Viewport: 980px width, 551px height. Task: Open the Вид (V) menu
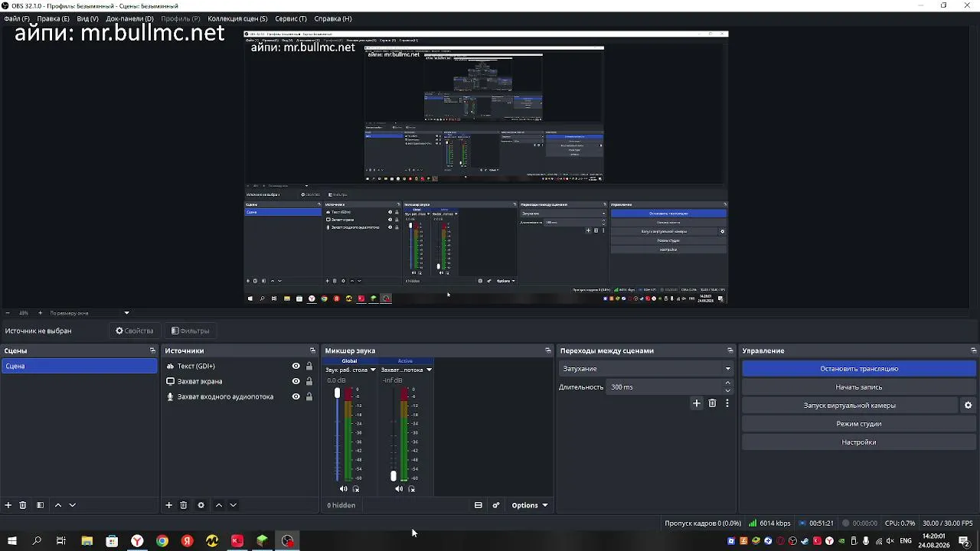pyautogui.click(x=88, y=18)
